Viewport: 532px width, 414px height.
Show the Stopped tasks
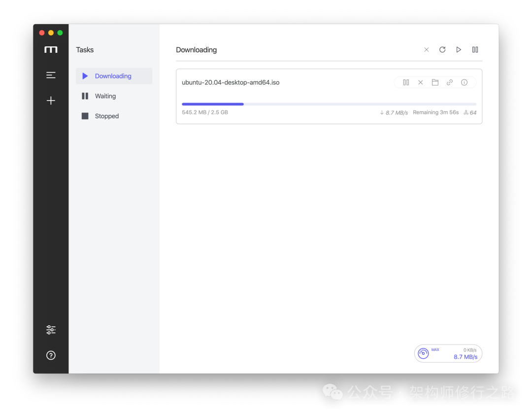(106, 116)
